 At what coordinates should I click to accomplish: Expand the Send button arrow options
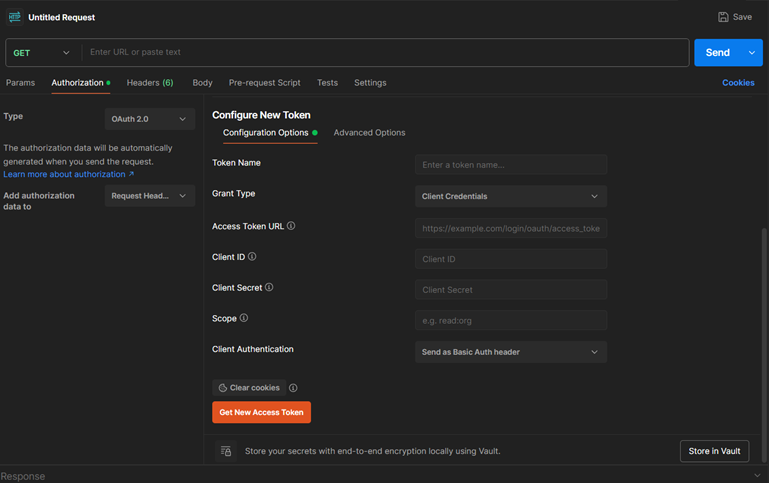751,53
